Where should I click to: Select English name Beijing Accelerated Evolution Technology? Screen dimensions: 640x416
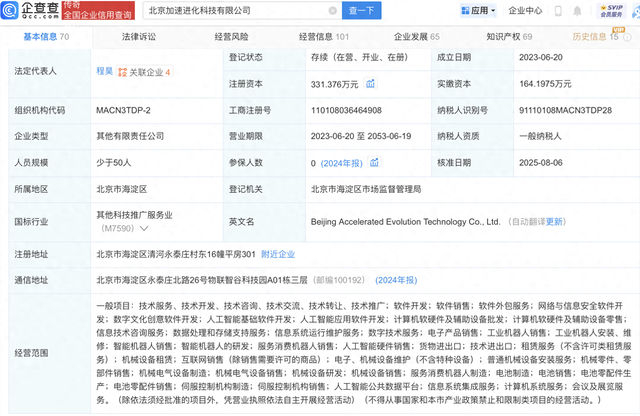pyautogui.click(x=405, y=222)
